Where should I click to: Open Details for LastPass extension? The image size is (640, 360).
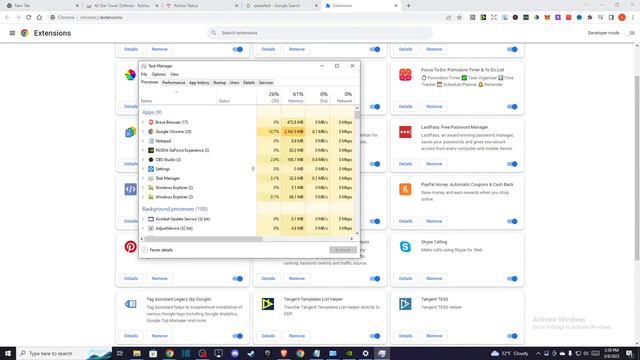405,164
